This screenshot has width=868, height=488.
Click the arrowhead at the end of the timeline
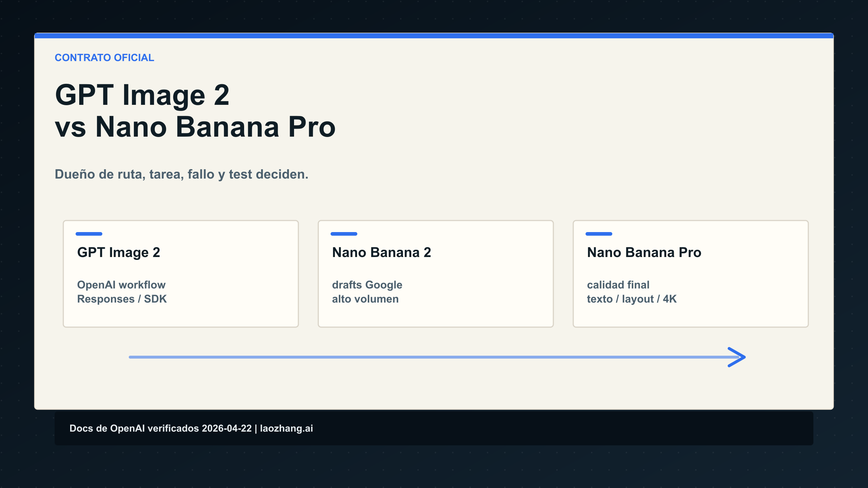736,357
